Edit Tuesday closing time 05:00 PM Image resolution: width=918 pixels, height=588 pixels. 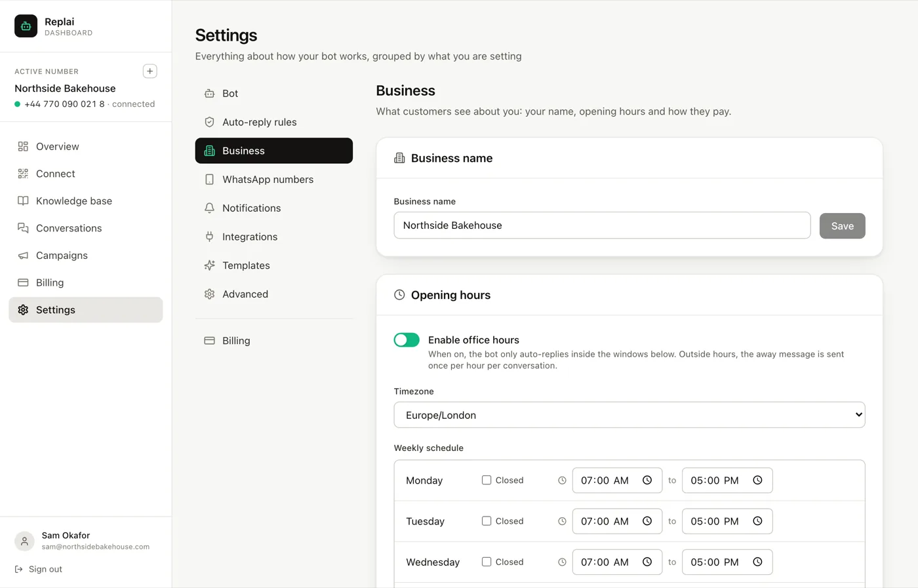(727, 521)
